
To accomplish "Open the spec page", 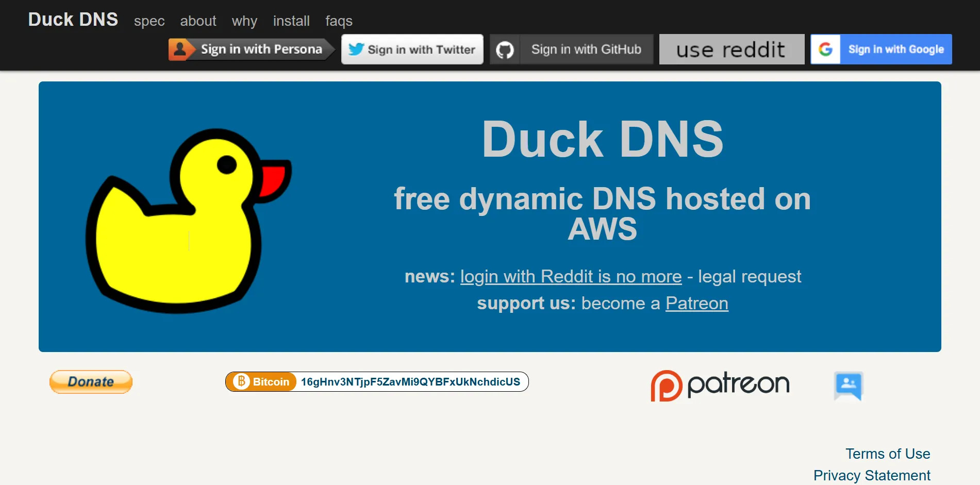I will pos(149,21).
